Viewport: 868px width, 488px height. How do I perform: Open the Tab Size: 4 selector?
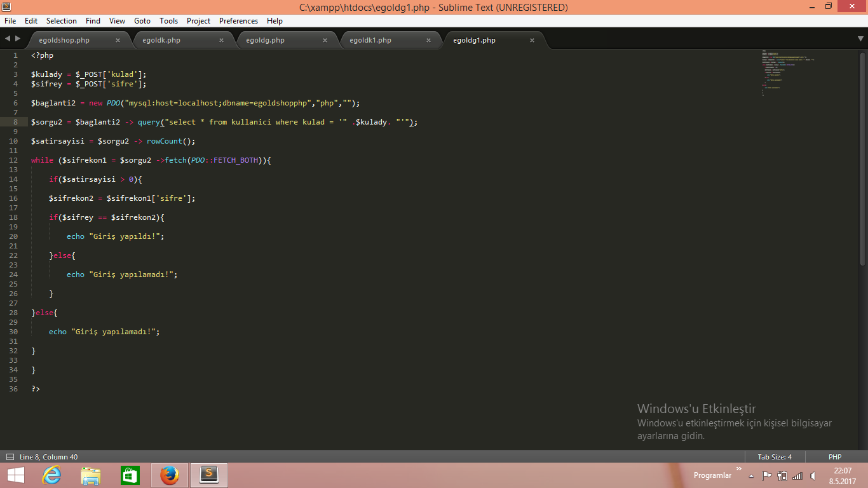[x=775, y=457]
